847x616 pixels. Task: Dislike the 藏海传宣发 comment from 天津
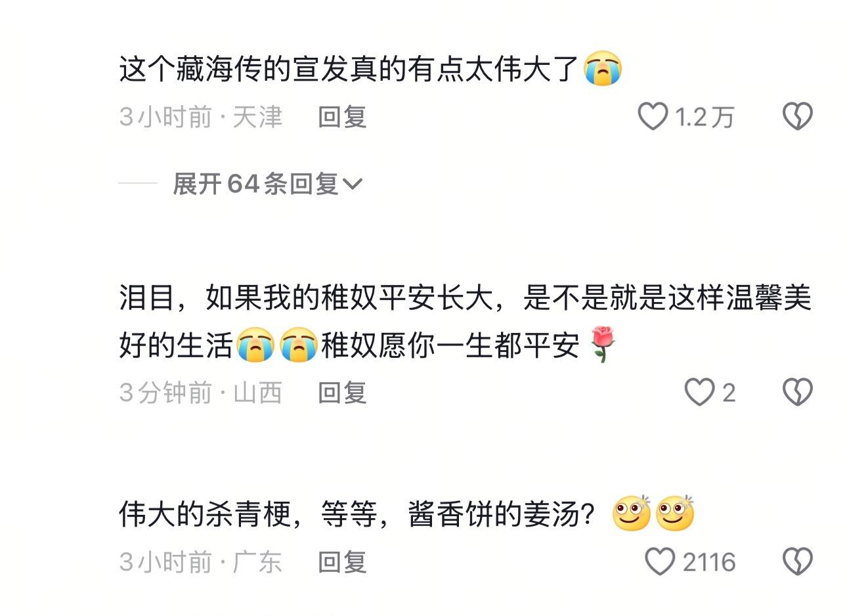pyautogui.click(x=798, y=117)
